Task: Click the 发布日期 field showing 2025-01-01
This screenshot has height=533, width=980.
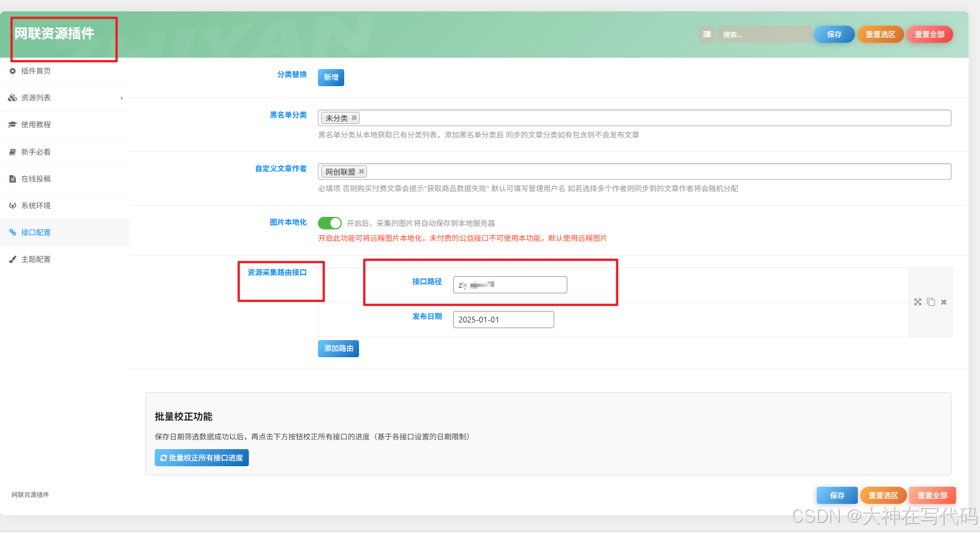Action: tap(503, 320)
